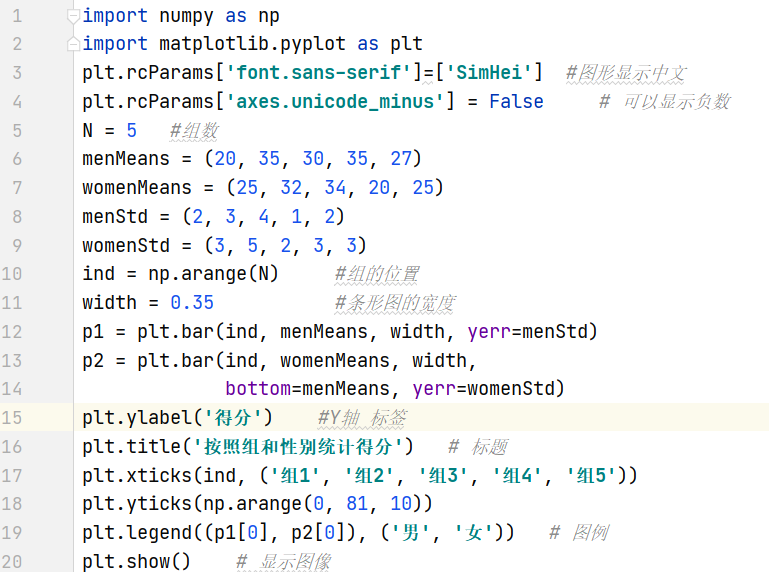Click the menStd variable on line 8
The height and width of the screenshot is (572, 769).
pos(115,216)
